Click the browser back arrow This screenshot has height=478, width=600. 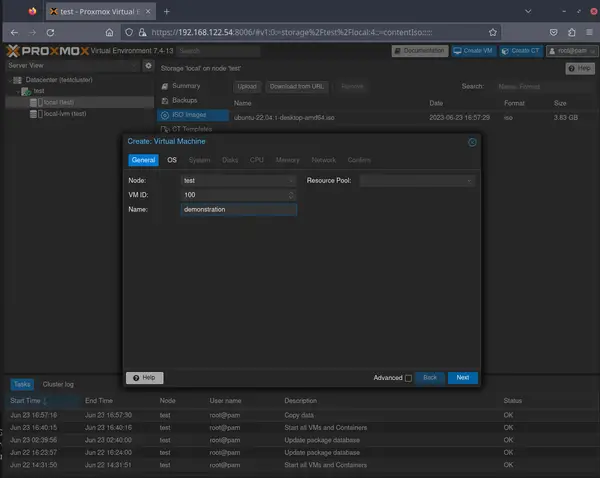point(14,33)
